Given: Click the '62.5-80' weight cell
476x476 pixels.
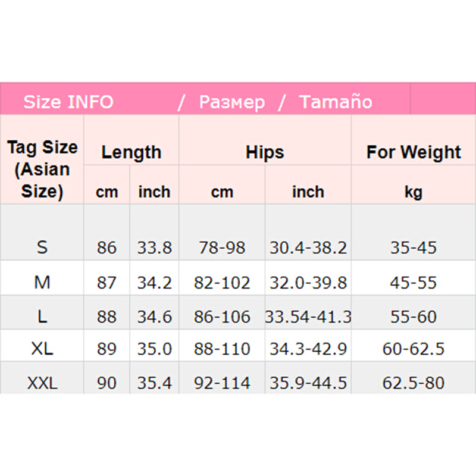Looking at the screenshot, I should point(414,383).
